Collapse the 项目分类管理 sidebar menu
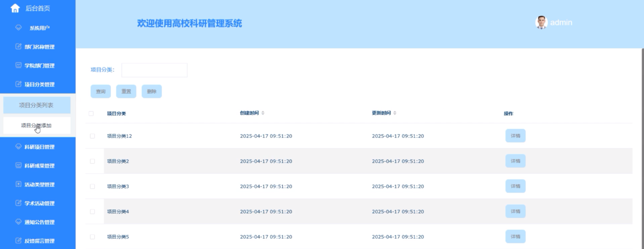The width and height of the screenshot is (644, 249). 39,84
